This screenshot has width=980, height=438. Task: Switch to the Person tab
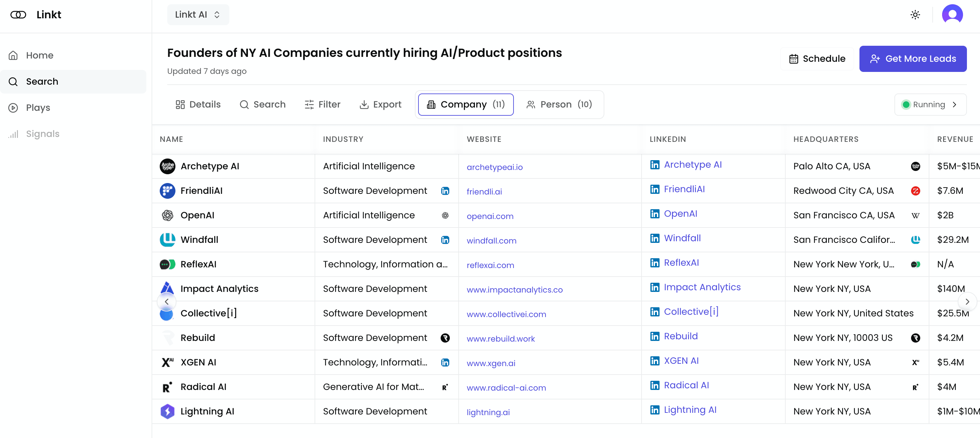click(x=560, y=104)
